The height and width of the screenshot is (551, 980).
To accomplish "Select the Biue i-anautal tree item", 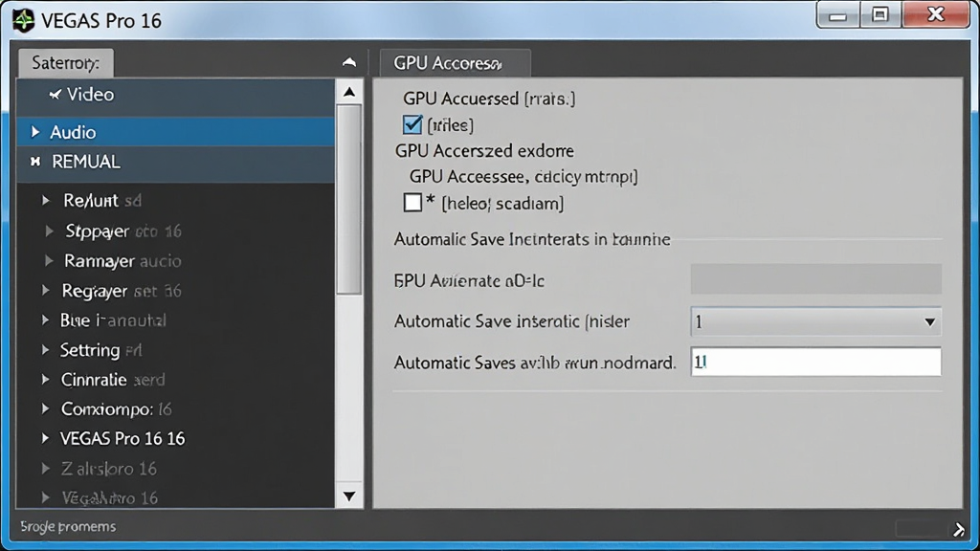I will 113,320.
